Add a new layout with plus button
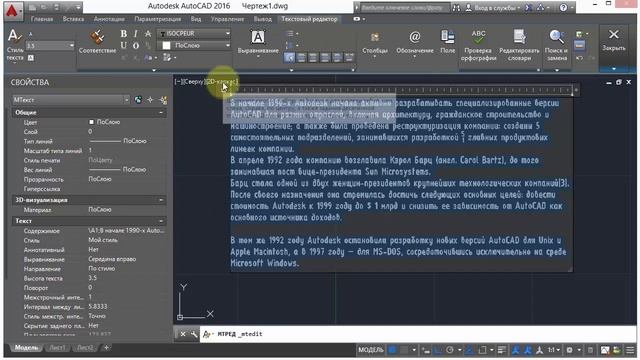The height and width of the screenshot is (360, 640). [106, 348]
